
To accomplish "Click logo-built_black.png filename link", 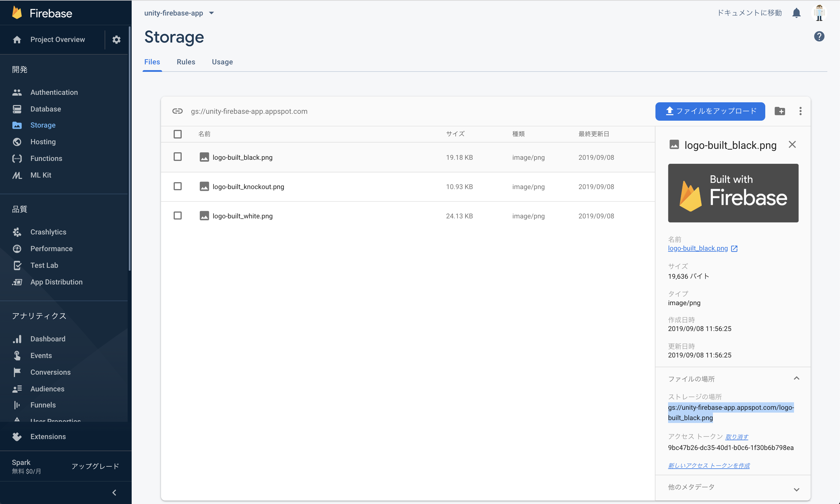I will point(698,248).
